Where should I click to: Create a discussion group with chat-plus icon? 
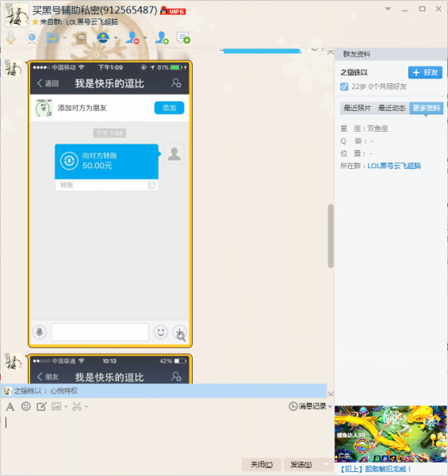(183, 37)
